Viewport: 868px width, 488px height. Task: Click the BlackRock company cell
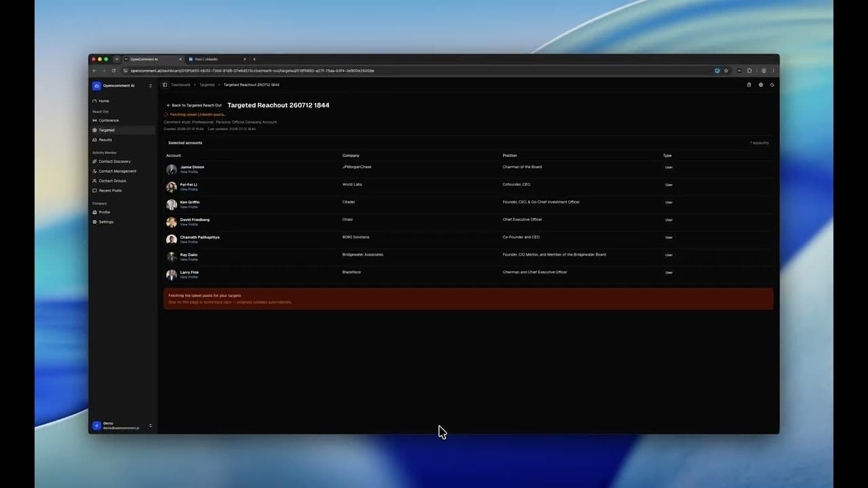point(352,272)
